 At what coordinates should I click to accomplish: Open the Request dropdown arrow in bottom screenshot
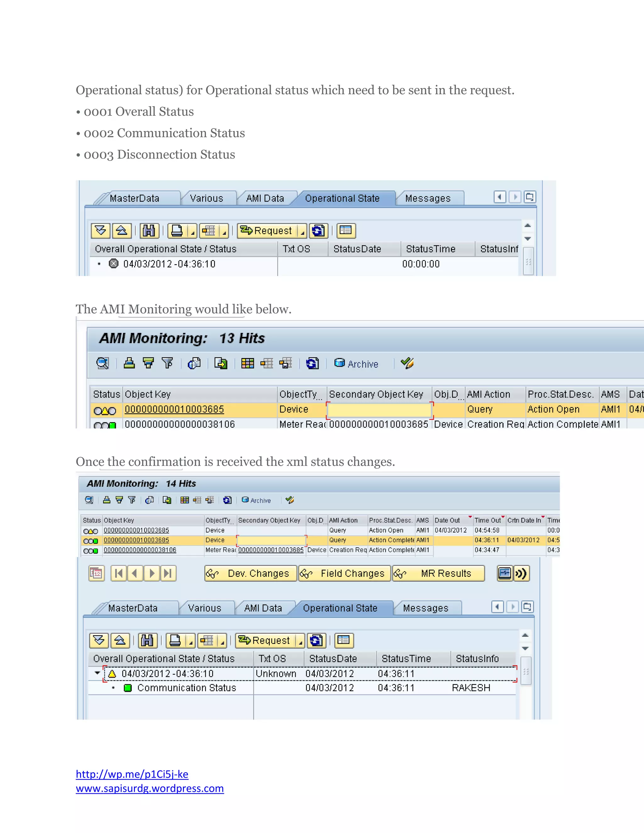(301, 640)
